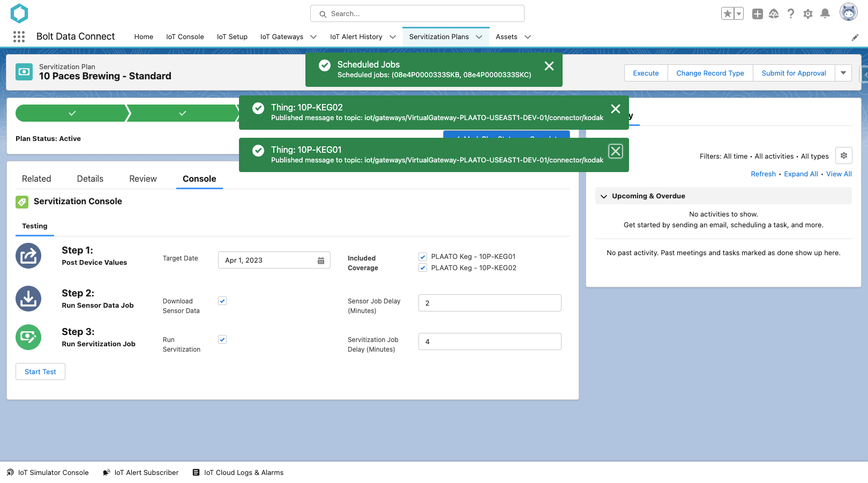Click the Expand All link

click(x=801, y=174)
